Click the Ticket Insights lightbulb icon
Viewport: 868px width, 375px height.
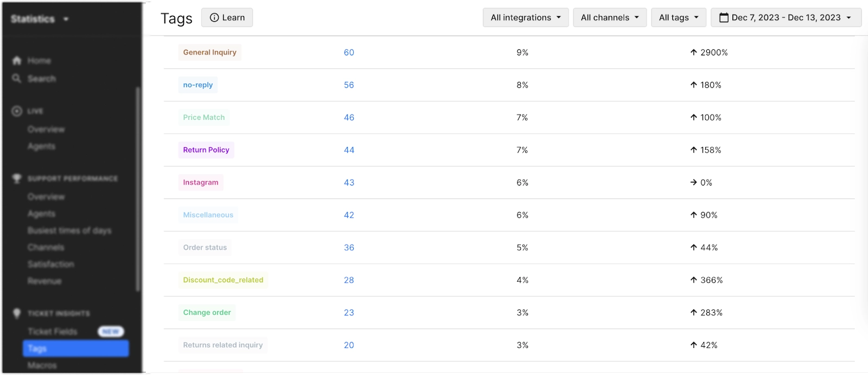(x=17, y=313)
